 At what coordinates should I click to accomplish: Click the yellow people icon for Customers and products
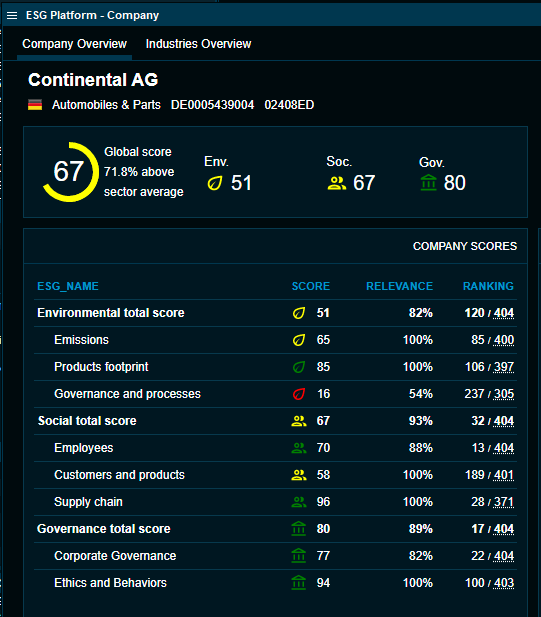pyautogui.click(x=299, y=475)
